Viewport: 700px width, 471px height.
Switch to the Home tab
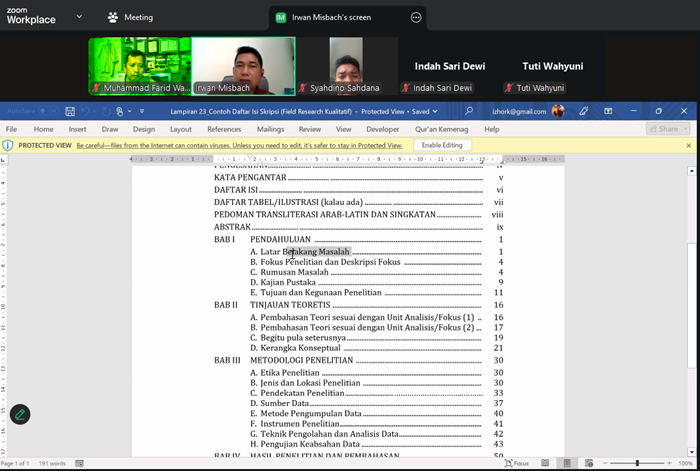pos(43,129)
